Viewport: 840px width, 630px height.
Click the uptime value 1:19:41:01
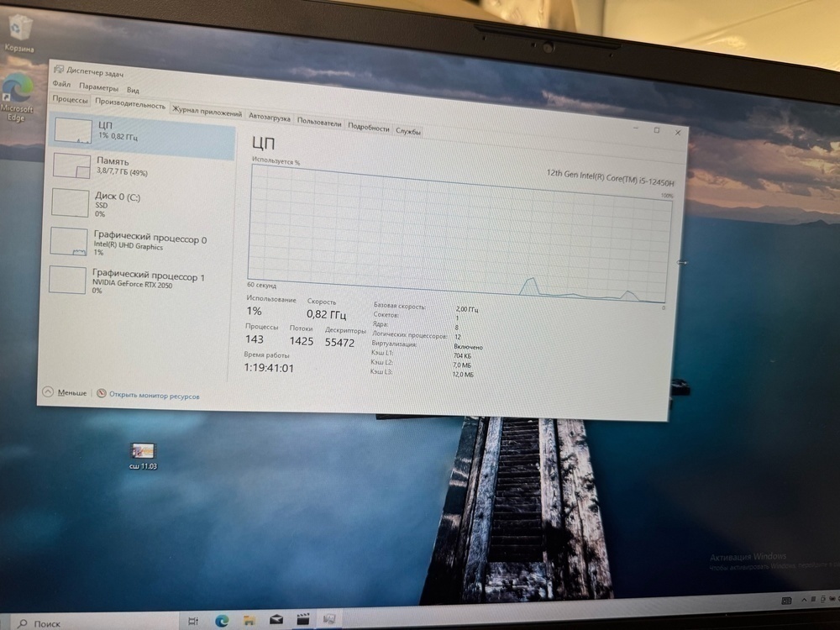[269, 368]
